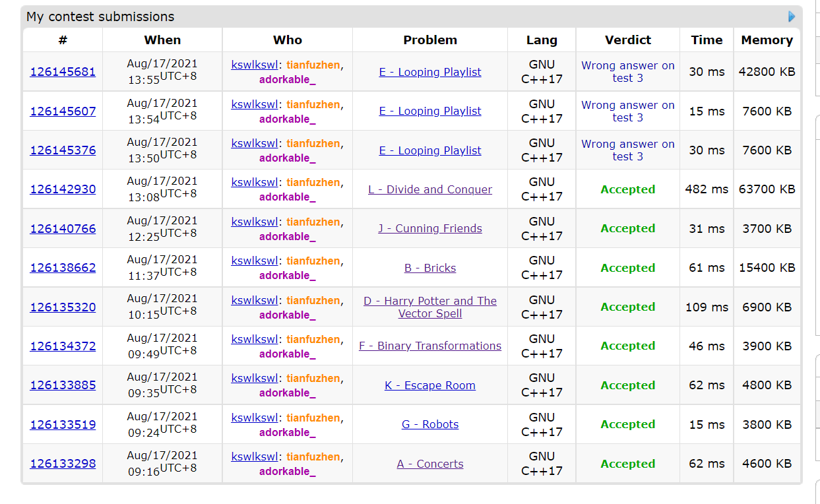Open submission 126142930 details
Image resolution: width=820 pixels, height=504 pixels.
coord(63,189)
